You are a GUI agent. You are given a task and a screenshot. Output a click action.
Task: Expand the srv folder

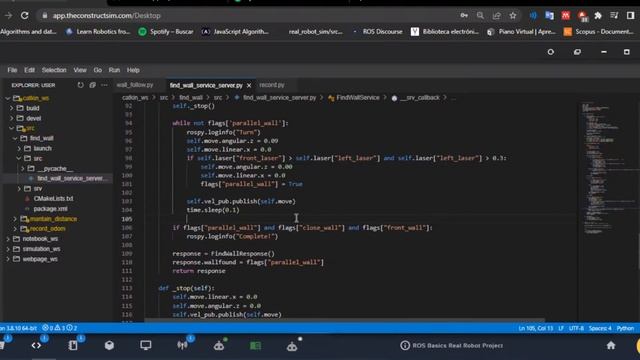click(x=19, y=189)
